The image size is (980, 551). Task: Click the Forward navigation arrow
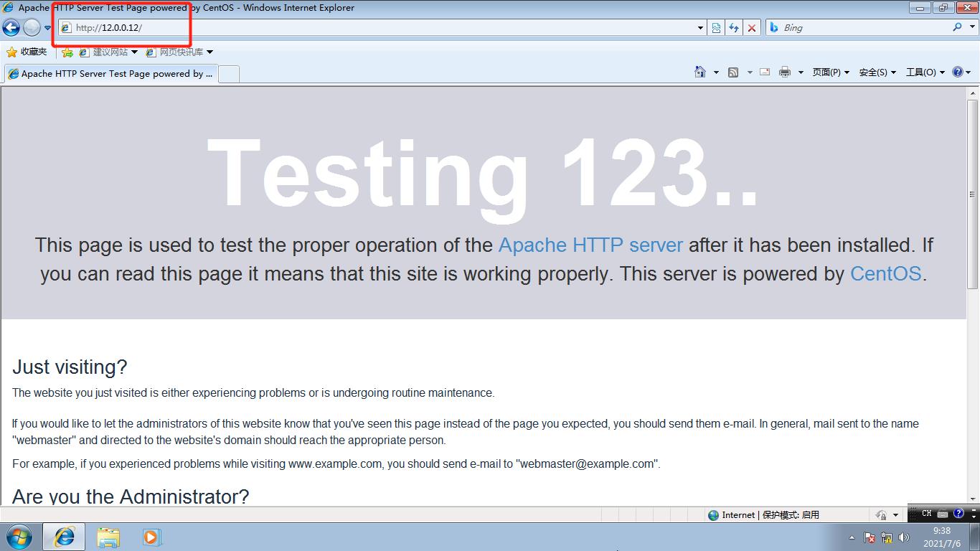click(x=32, y=27)
